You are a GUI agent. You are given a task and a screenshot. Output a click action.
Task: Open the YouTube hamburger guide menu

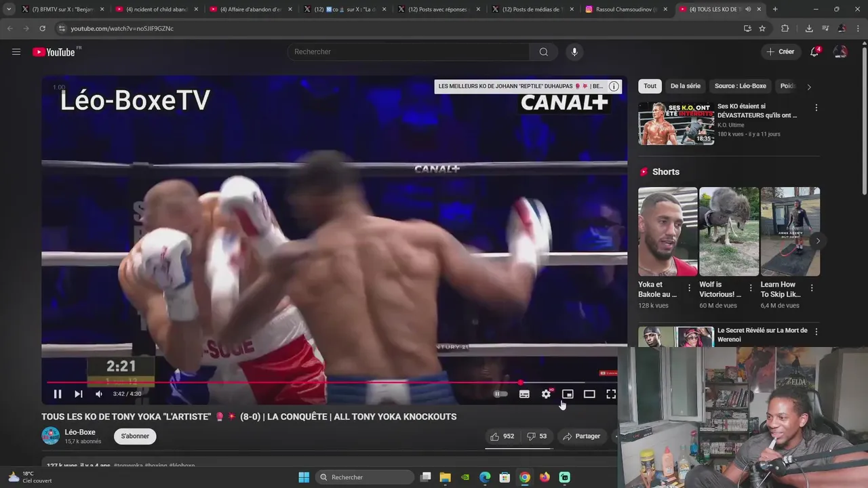pos(16,52)
